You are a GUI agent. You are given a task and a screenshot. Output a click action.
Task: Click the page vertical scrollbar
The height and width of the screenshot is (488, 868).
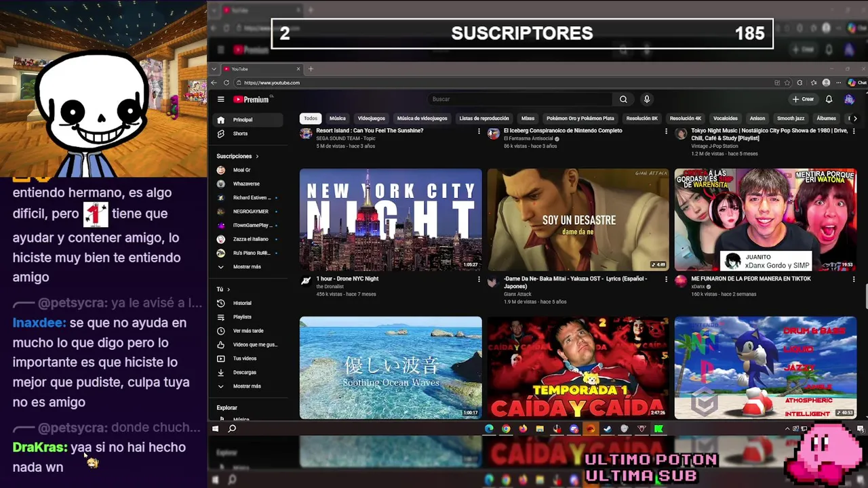(865, 297)
